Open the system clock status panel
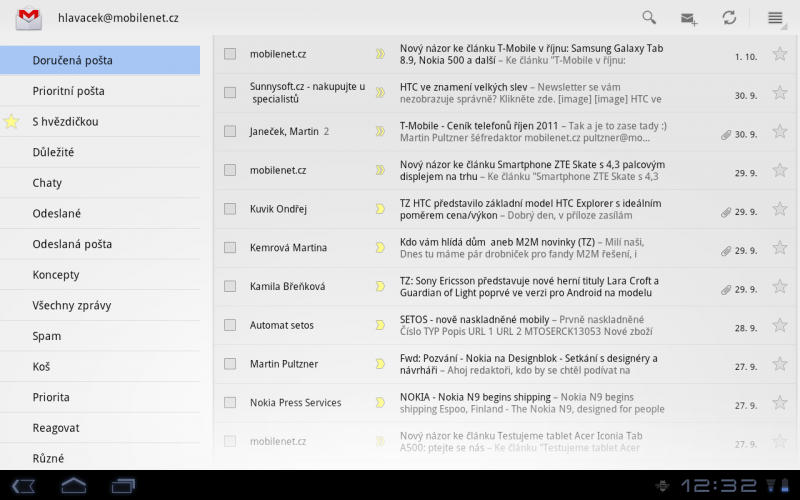 click(x=718, y=485)
